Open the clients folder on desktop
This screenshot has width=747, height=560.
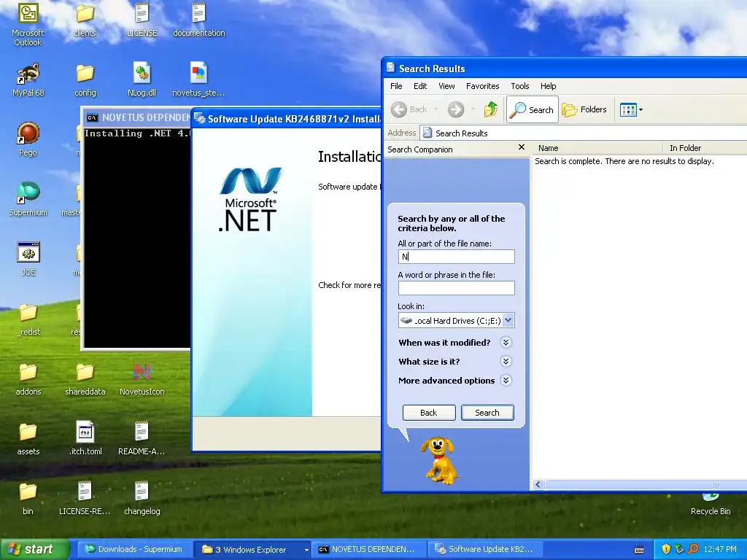pos(85,20)
